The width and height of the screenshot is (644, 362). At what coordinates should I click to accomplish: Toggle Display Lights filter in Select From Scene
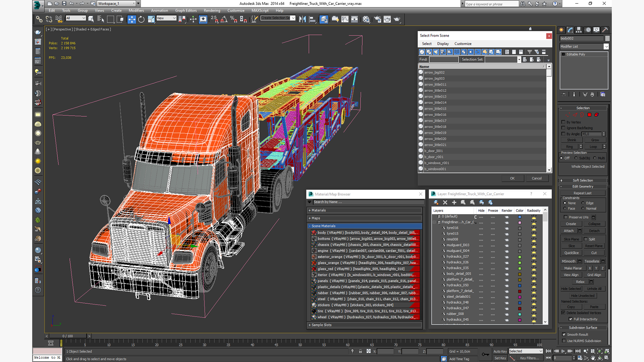coord(436,52)
